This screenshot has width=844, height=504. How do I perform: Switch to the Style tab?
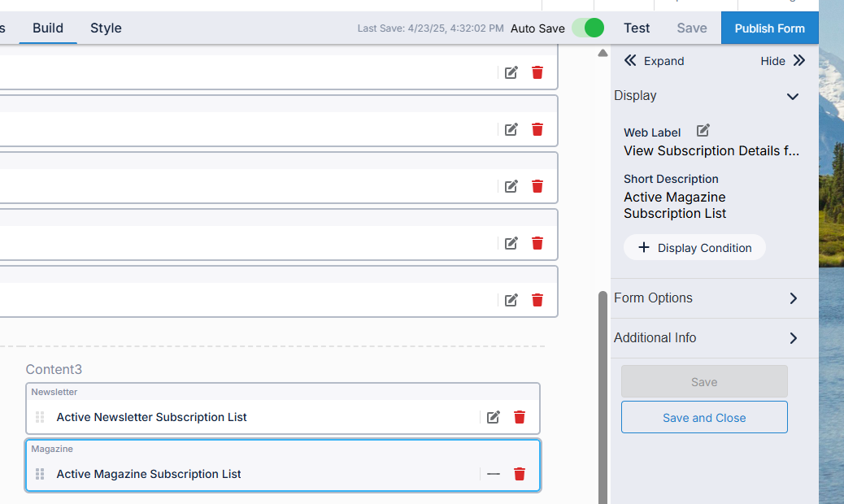pos(106,28)
